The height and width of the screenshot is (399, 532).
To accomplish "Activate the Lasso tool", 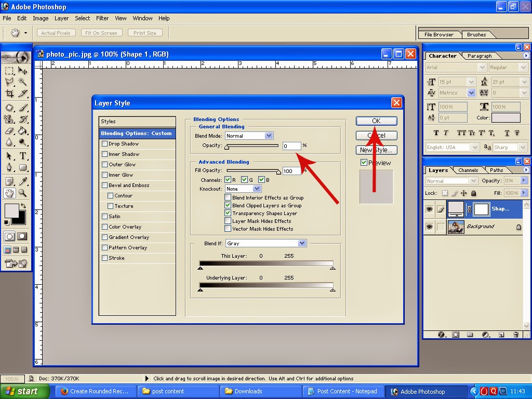I will pos(9,82).
